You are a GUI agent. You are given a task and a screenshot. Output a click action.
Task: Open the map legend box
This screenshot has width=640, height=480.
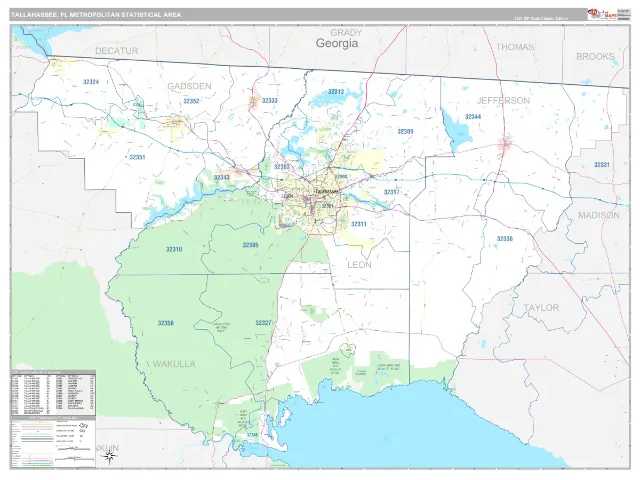(x=53, y=442)
